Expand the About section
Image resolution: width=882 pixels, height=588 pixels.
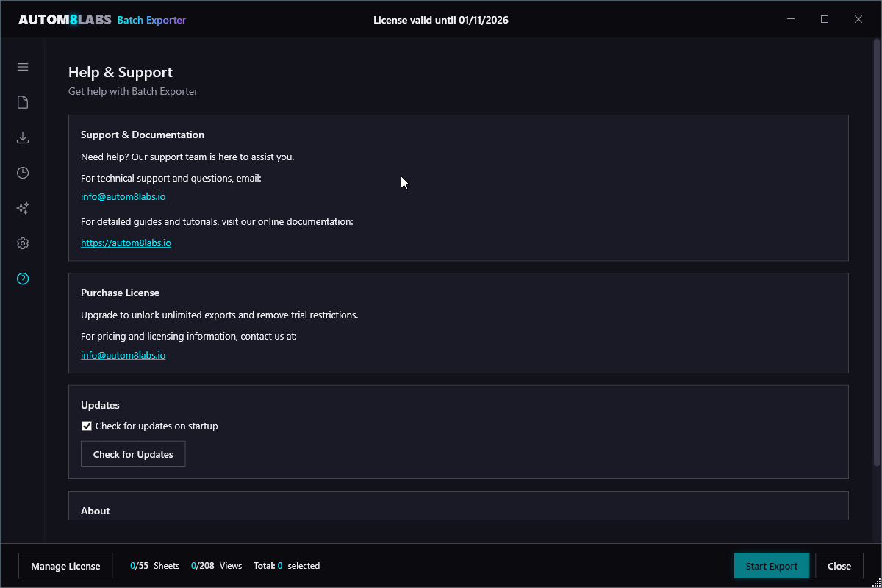(95, 510)
